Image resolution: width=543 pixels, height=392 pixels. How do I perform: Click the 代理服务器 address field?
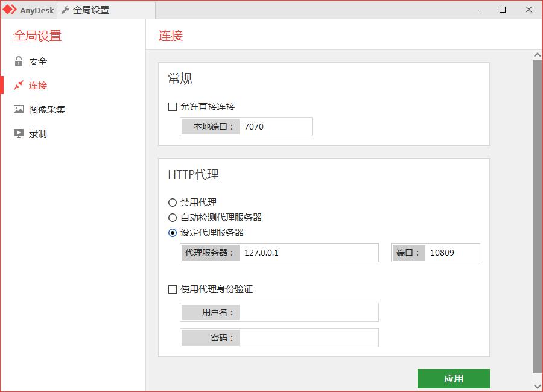tap(308, 253)
